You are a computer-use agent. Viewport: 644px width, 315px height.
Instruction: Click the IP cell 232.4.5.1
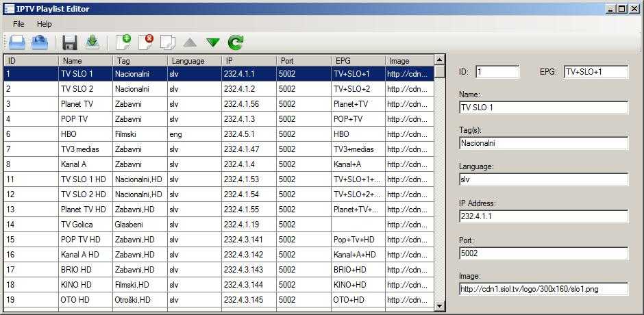pos(249,134)
